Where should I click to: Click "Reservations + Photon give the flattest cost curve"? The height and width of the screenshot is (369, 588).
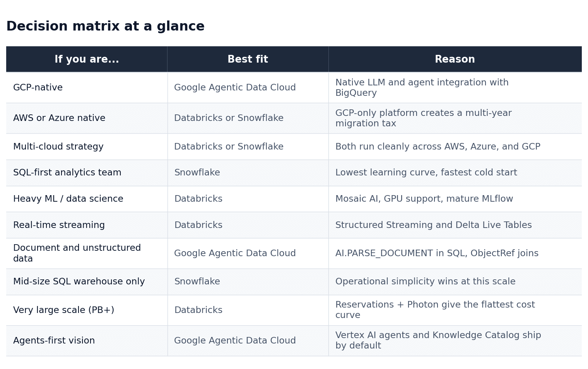click(435, 310)
